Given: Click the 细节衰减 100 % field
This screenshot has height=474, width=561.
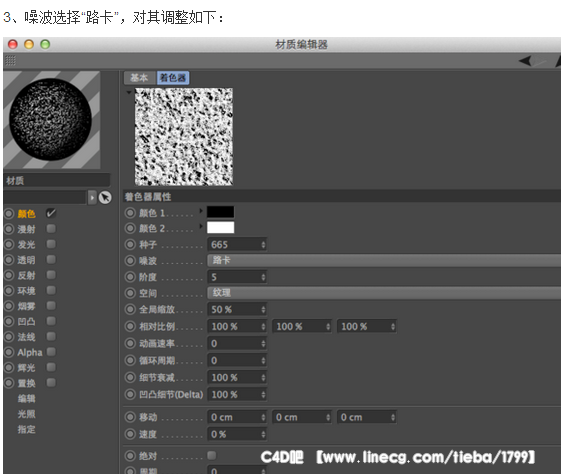Looking at the screenshot, I should click(x=237, y=377).
